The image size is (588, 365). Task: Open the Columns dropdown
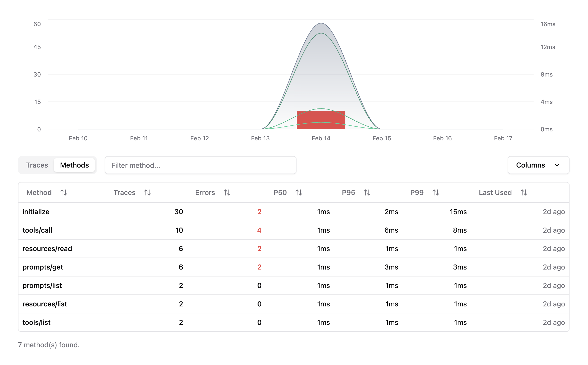point(530,165)
